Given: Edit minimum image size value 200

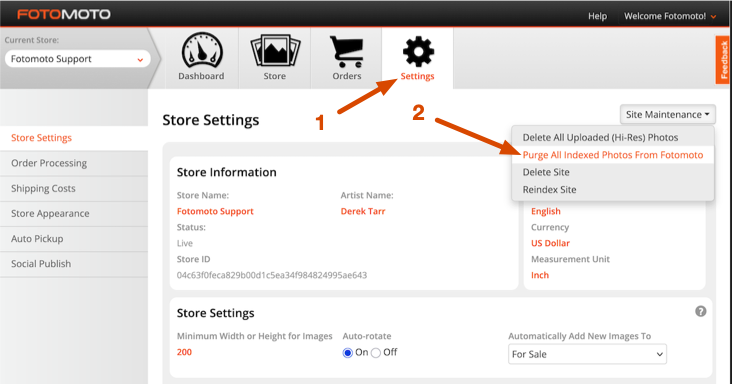Looking at the screenshot, I should click(184, 352).
